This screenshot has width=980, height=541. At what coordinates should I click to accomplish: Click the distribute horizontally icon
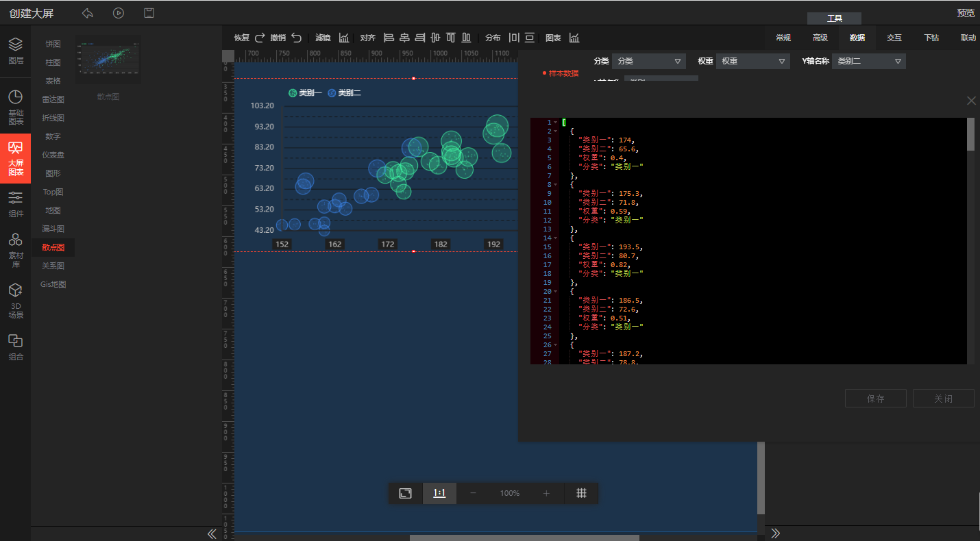point(514,38)
